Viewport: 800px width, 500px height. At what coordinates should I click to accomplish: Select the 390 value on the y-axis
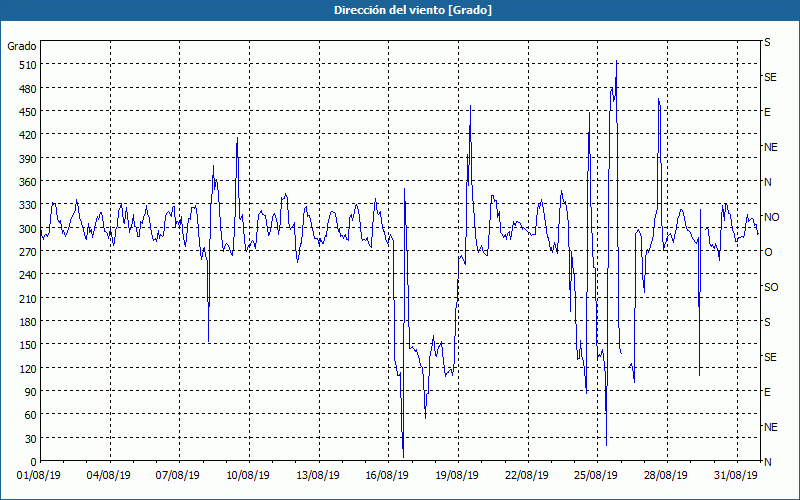pyautogui.click(x=28, y=159)
